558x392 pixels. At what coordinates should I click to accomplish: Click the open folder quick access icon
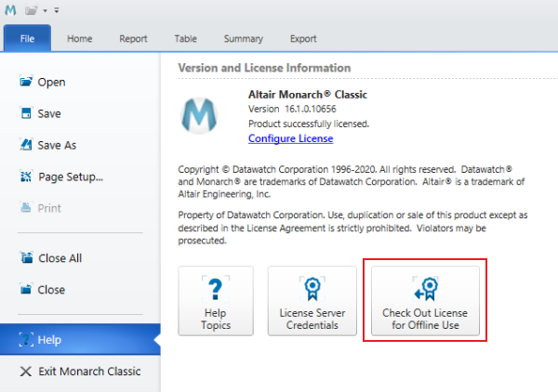32,10
